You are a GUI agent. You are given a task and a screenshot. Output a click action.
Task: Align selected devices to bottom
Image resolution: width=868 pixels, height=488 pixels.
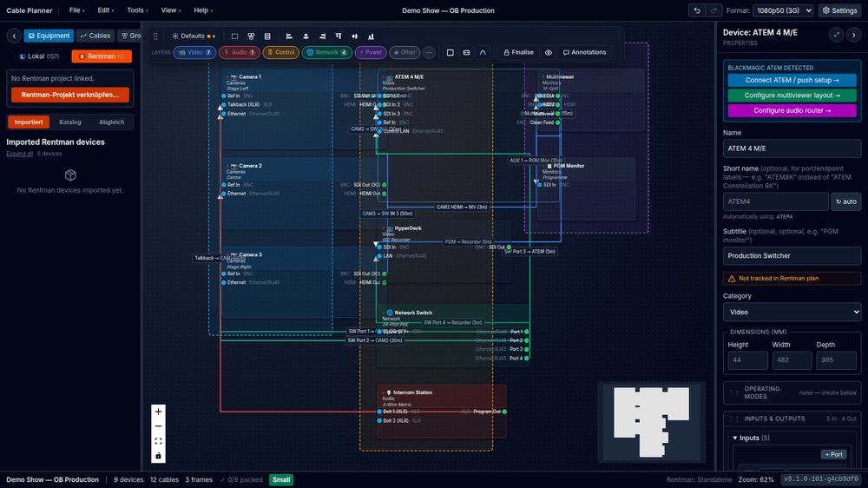(371, 36)
